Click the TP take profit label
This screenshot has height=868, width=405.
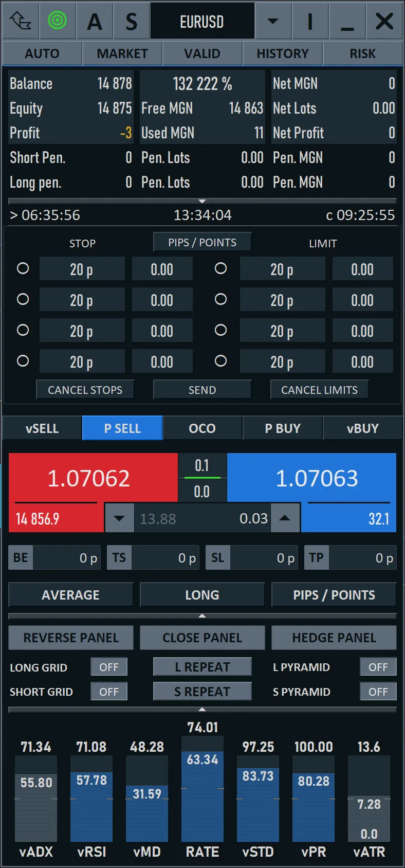coord(317,557)
